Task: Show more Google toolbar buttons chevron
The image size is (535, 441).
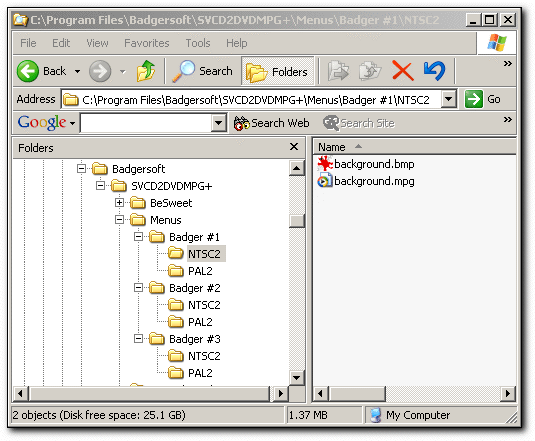Action: 508,119
